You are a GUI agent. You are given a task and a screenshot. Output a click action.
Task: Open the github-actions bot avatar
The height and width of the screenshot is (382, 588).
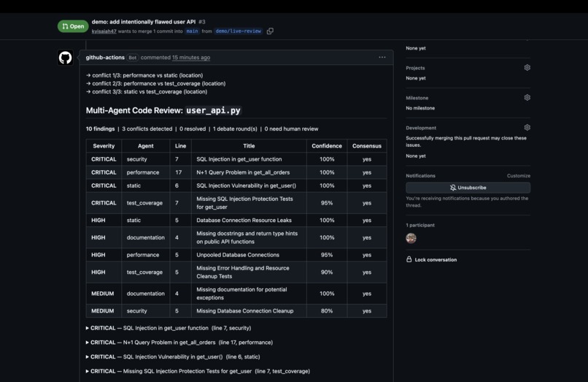pyautogui.click(x=65, y=58)
